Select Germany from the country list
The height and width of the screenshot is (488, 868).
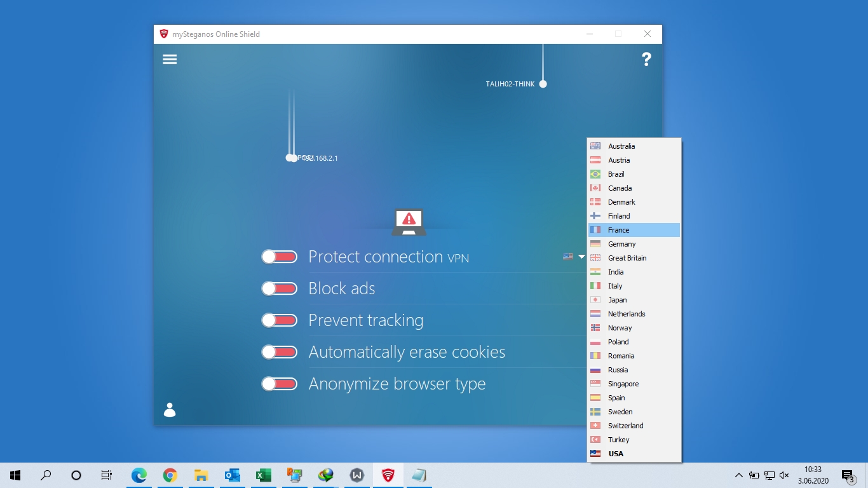pyautogui.click(x=634, y=244)
